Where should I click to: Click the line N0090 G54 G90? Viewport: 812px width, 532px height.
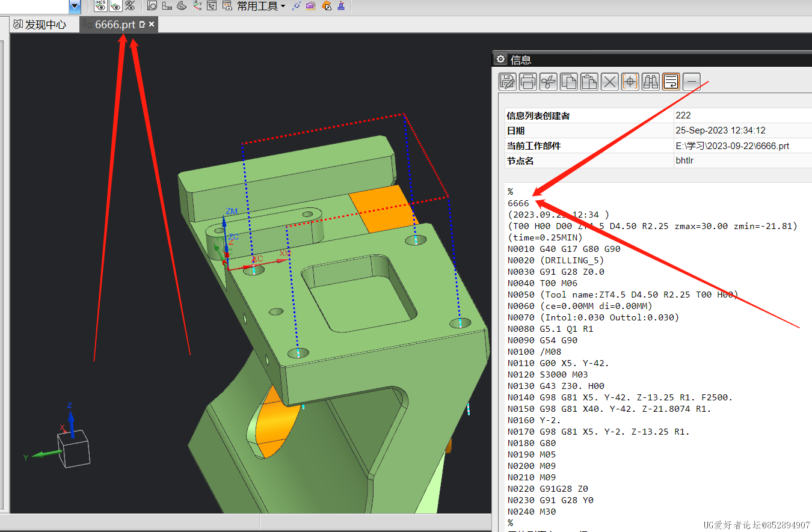click(x=543, y=340)
